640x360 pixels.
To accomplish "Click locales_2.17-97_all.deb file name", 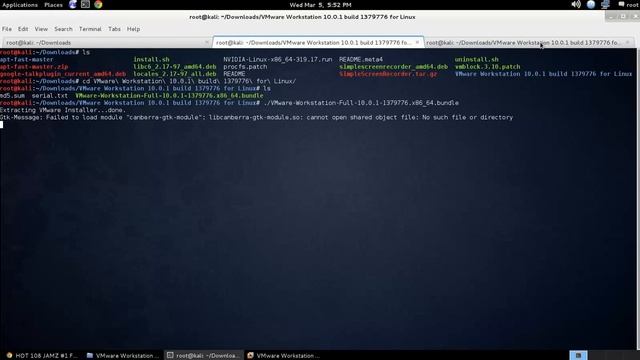I will [x=175, y=74].
